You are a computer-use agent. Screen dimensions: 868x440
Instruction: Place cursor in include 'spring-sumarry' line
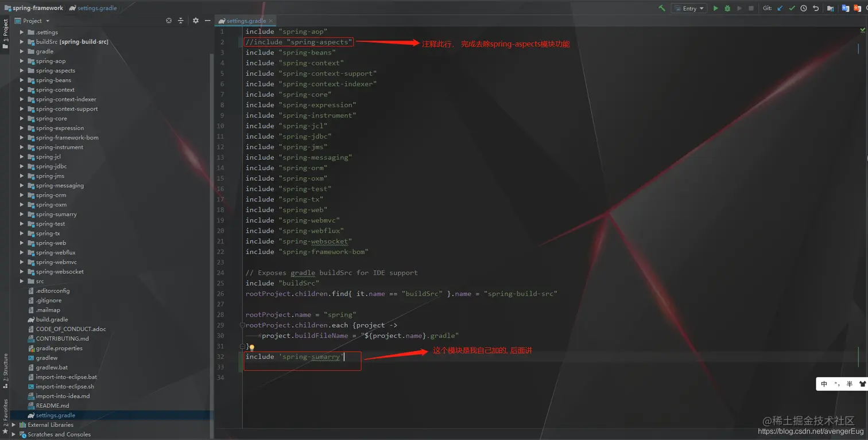(294, 357)
